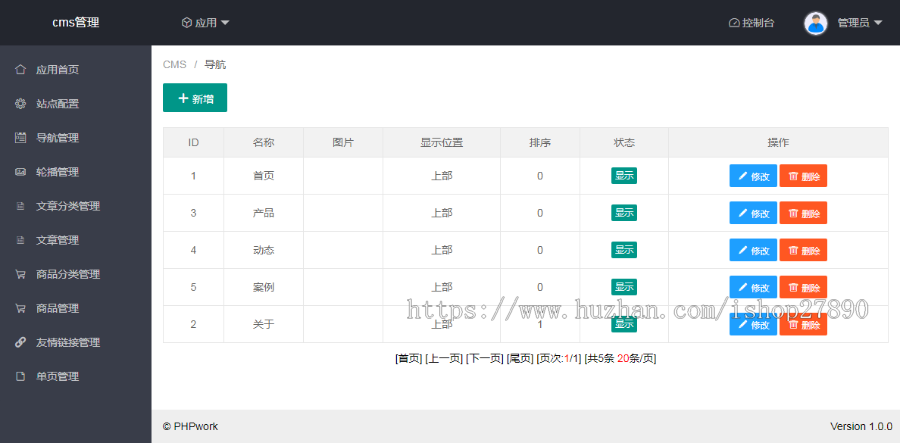The height and width of the screenshot is (443, 900).
Task: Click the © PHPwork footer text
Action: tap(191, 426)
